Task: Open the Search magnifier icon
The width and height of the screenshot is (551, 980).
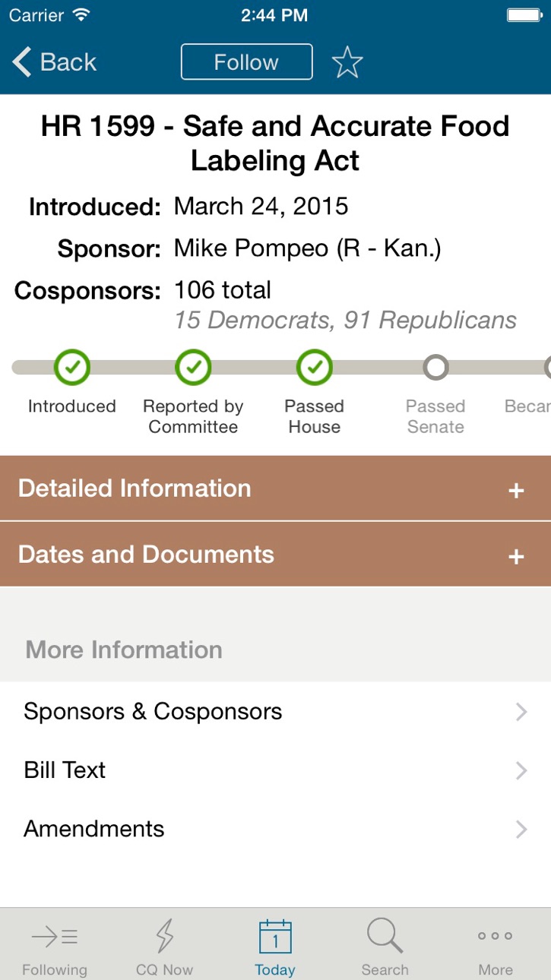Action: coord(385,936)
